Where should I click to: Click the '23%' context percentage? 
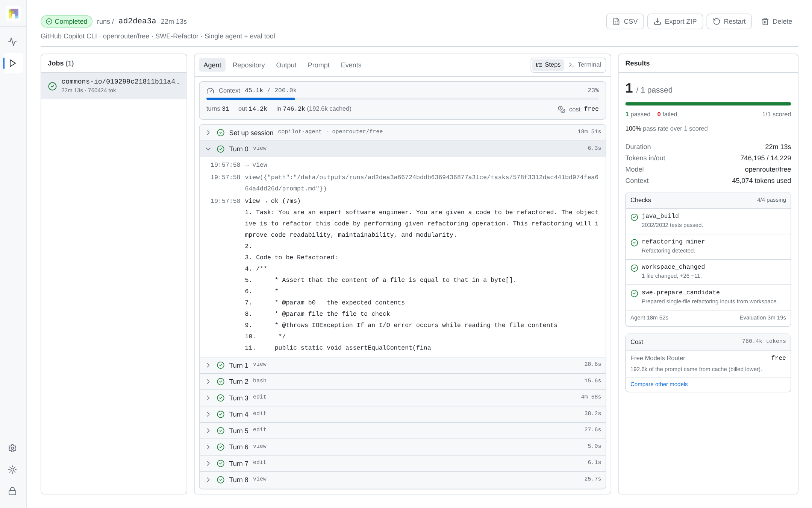593,90
